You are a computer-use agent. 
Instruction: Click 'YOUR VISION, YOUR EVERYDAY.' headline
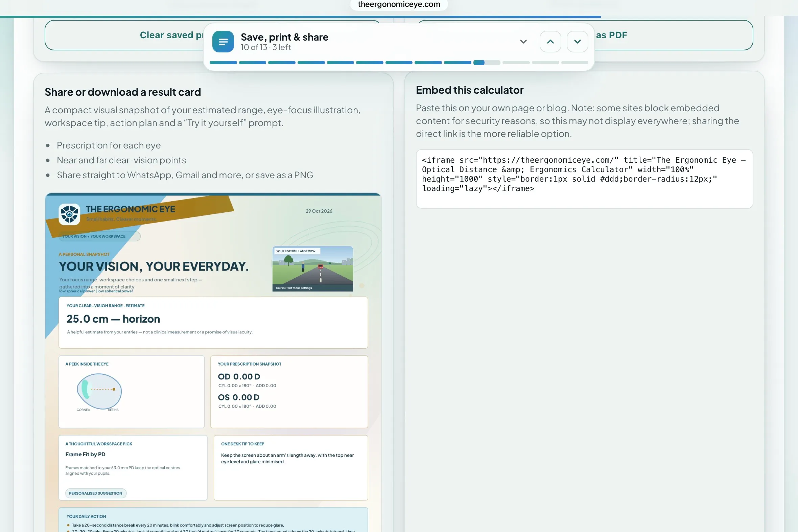(x=154, y=266)
